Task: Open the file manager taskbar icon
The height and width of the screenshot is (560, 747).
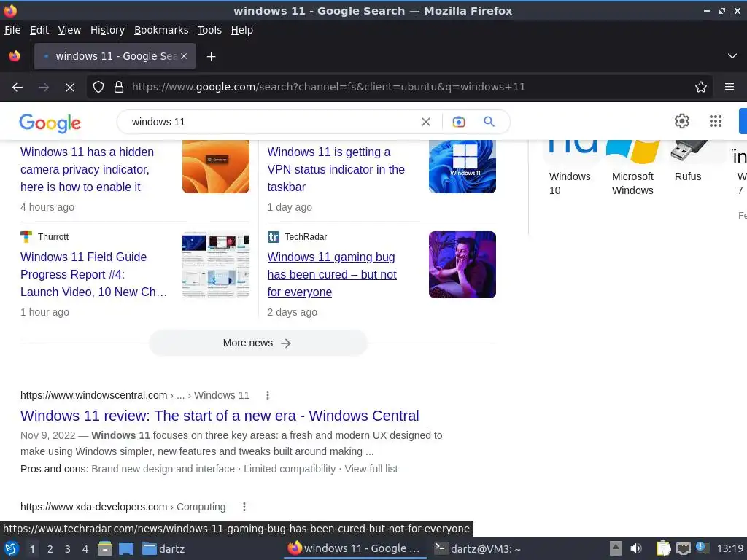Action: pos(105,548)
